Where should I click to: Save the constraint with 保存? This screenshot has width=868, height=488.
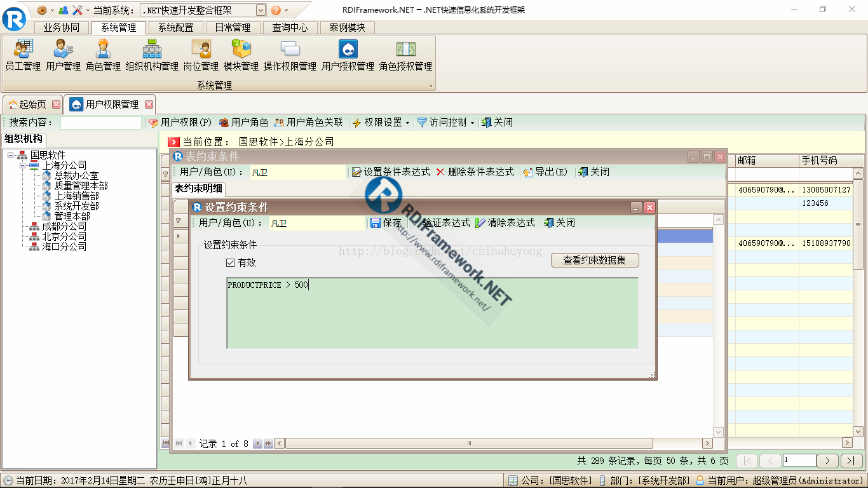click(386, 223)
